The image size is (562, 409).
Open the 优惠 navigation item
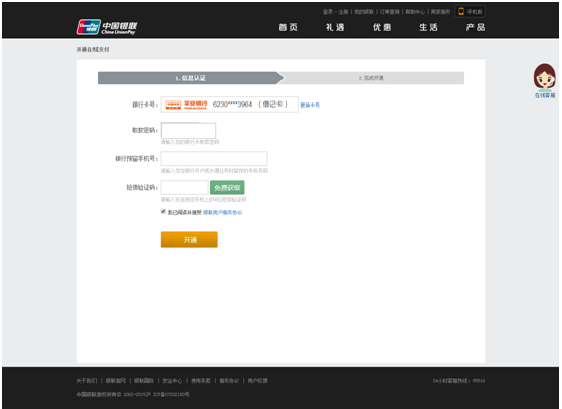pos(382,27)
